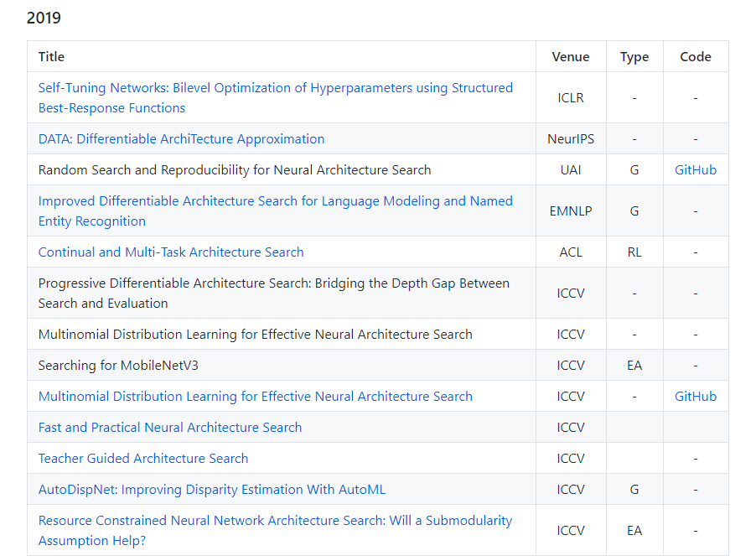Click the Random Search and Reproducibility title text
Image resolution: width=756 pixels, height=556 pixels.
point(235,170)
